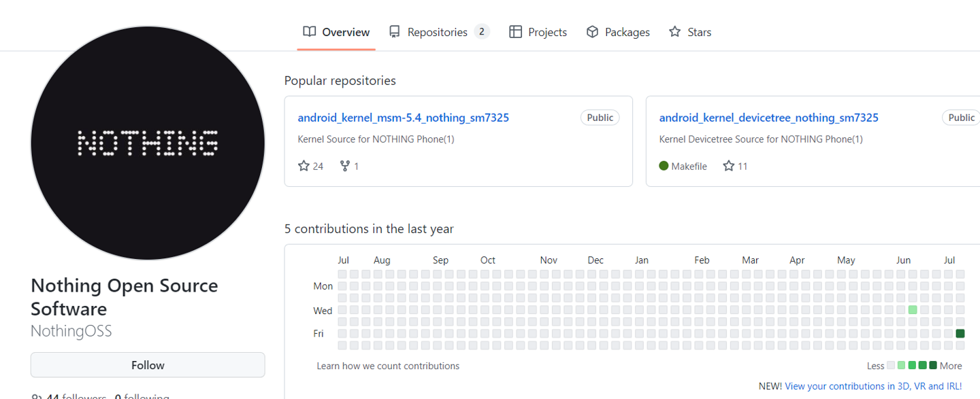Screen dimensions: 980x399
Task: Click the Repositories icon in the navigation
Action: pos(395,32)
